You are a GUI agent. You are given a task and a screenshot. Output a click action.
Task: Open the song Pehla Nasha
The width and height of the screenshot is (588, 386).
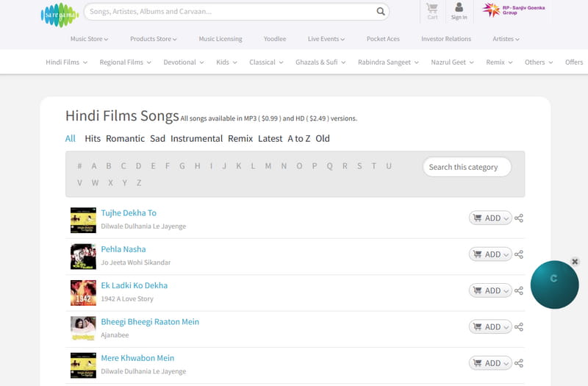123,249
